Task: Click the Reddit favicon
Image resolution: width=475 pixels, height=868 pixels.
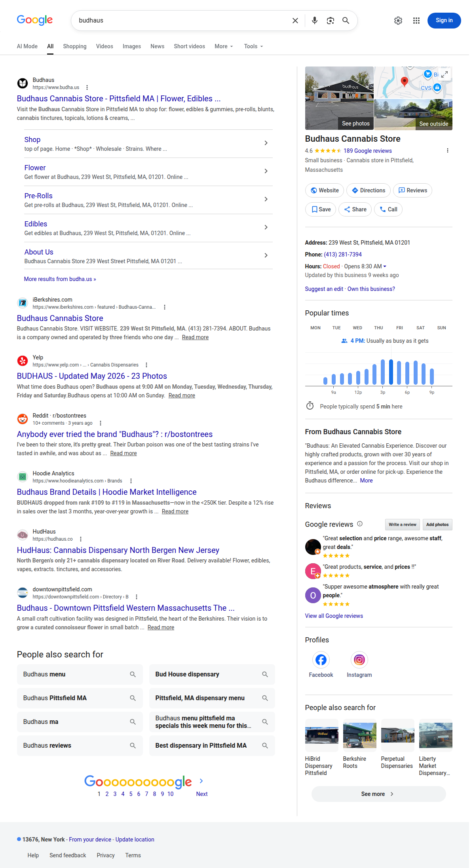Action: (x=23, y=419)
